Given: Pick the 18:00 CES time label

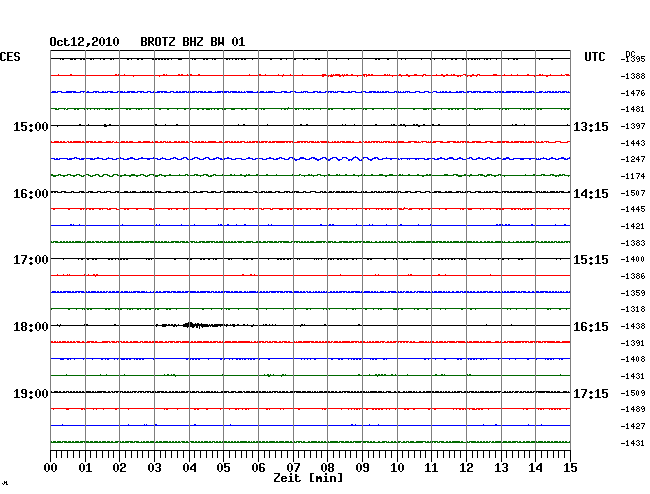Looking at the screenshot, I should point(30,327).
